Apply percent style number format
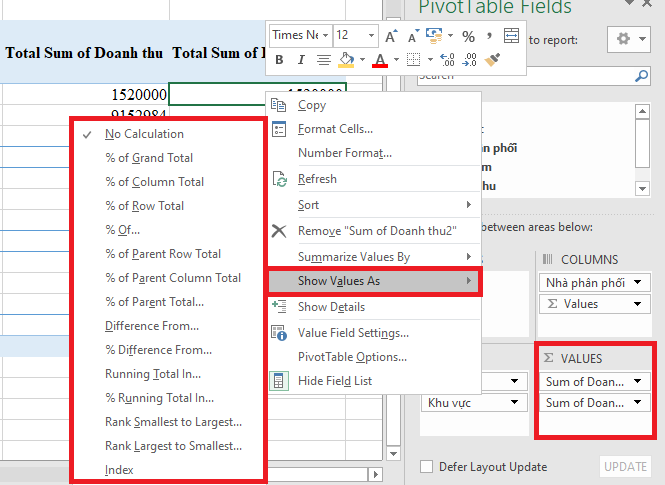Screen dimensions: 665x485 click(x=468, y=36)
